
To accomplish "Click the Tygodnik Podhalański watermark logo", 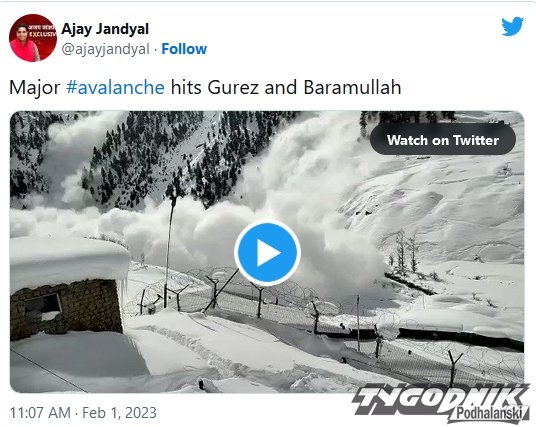I will tap(441, 404).
